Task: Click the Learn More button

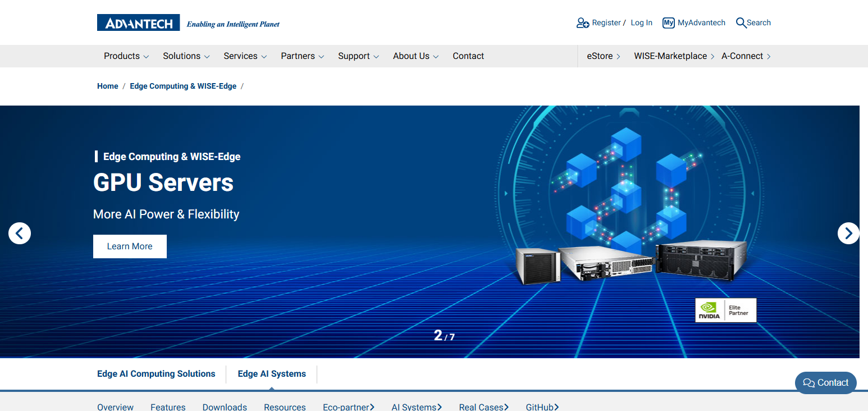Action: click(130, 246)
